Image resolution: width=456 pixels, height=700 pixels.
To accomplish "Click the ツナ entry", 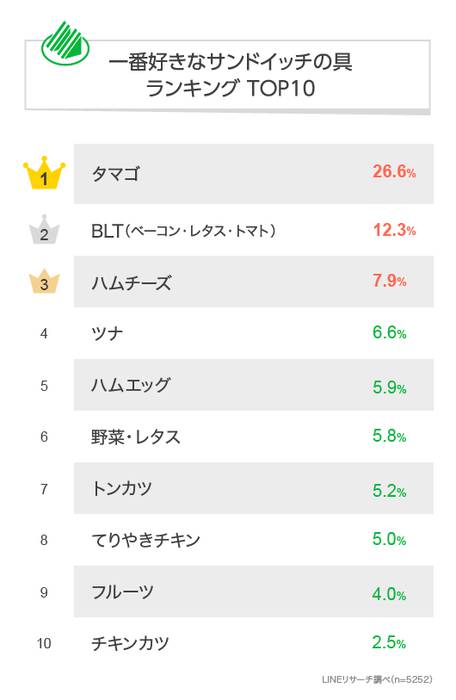I will [107, 333].
